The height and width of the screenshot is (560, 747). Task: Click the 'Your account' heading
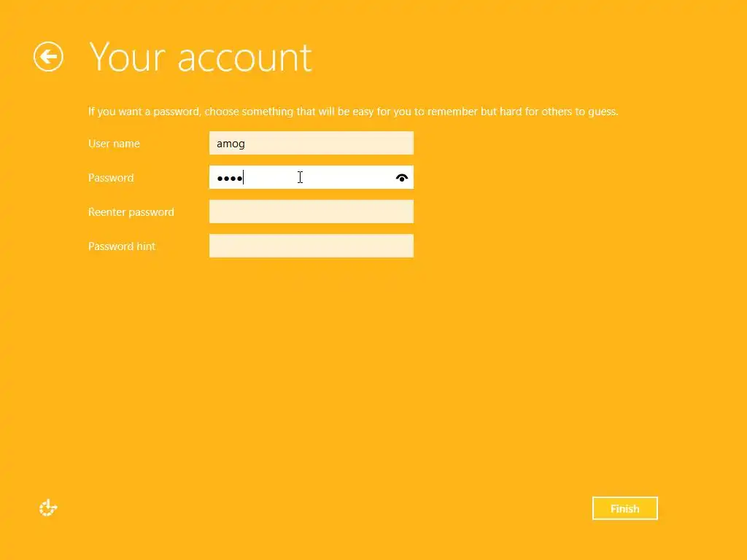[x=200, y=58]
